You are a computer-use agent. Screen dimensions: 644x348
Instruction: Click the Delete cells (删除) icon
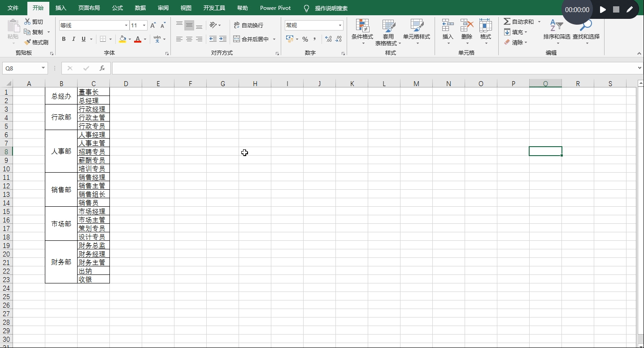467,26
